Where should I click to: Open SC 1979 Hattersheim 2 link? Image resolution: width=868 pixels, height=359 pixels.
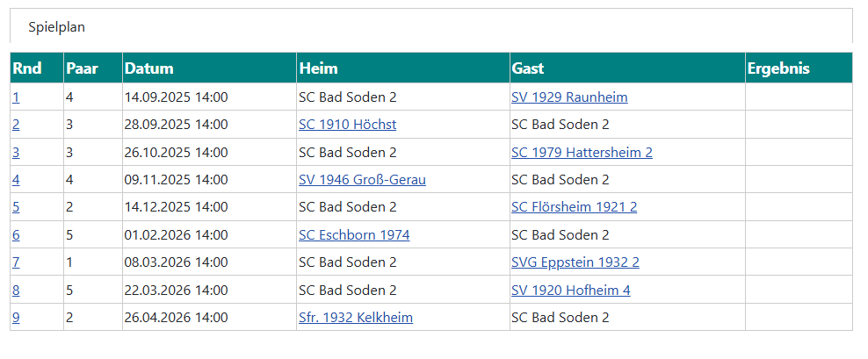(582, 153)
